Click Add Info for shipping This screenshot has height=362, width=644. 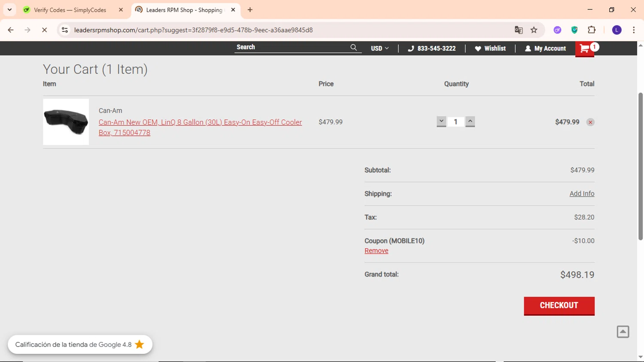(x=582, y=194)
